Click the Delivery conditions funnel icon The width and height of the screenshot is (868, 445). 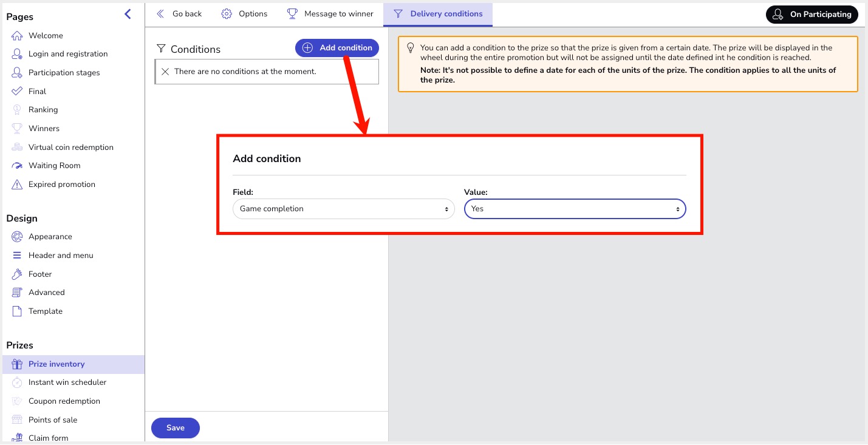tap(398, 13)
